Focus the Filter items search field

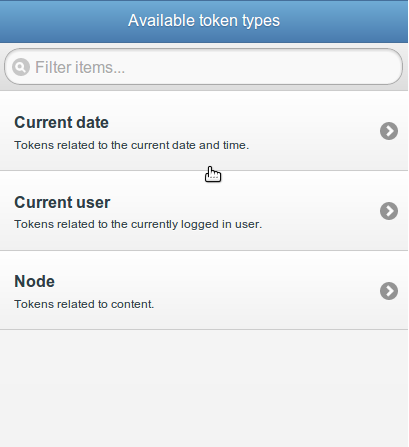click(x=203, y=67)
